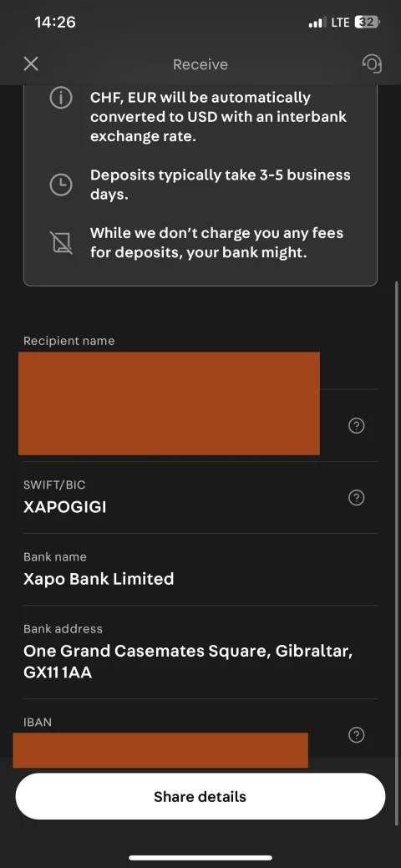The height and width of the screenshot is (868, 401).
Task: Open the SWIFT/BIC help question mark
Action: tap(356, 498)
